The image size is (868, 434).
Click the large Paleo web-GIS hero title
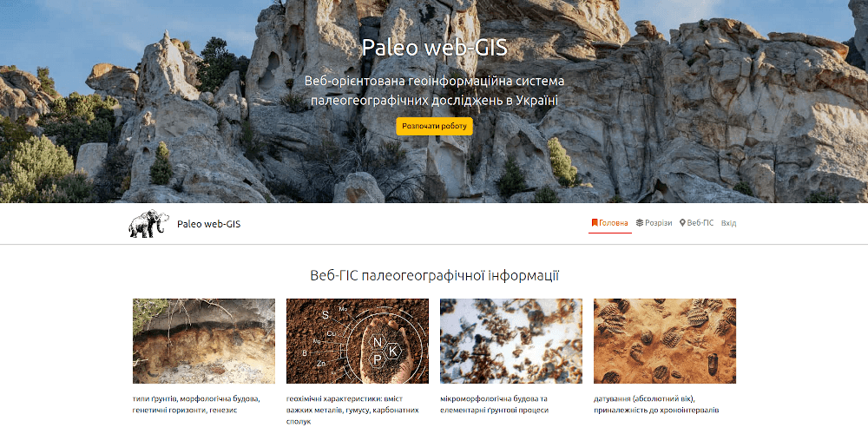pos(435,48)
